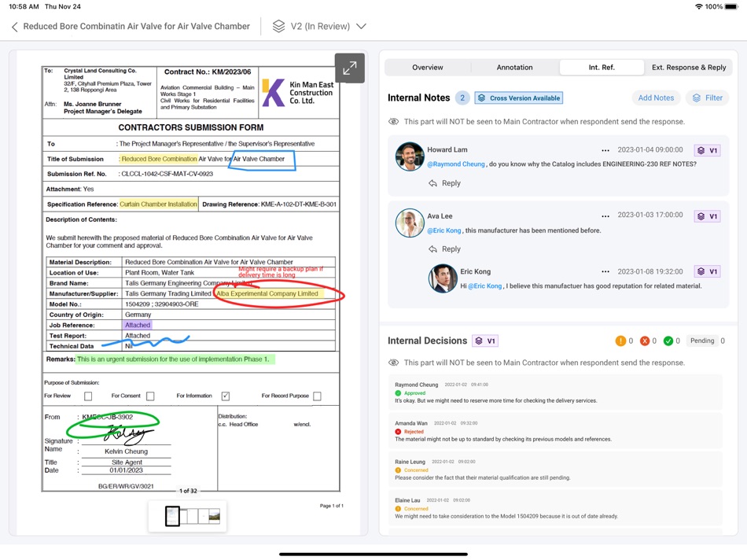This screenshot has height=560, width=747.
Task: Click the @Raymond Cheung mention link
Action: [456, 164]
